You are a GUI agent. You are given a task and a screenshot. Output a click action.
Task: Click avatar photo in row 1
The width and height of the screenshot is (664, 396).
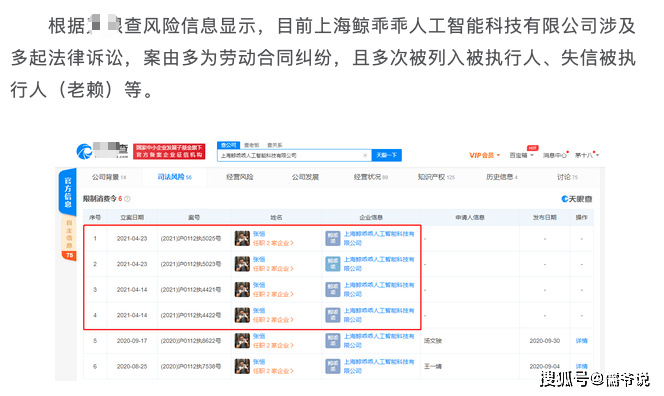click(x=242, y=238)
